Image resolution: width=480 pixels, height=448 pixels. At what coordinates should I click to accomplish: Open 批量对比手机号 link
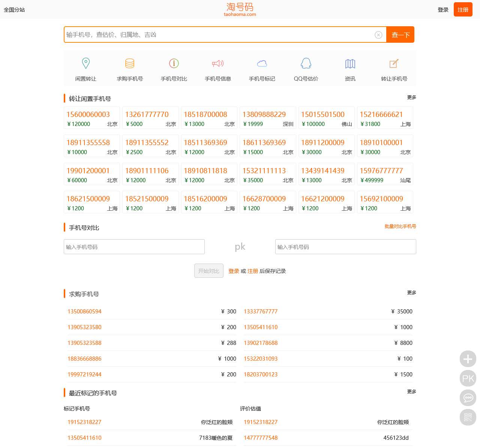tap(400, 226)
